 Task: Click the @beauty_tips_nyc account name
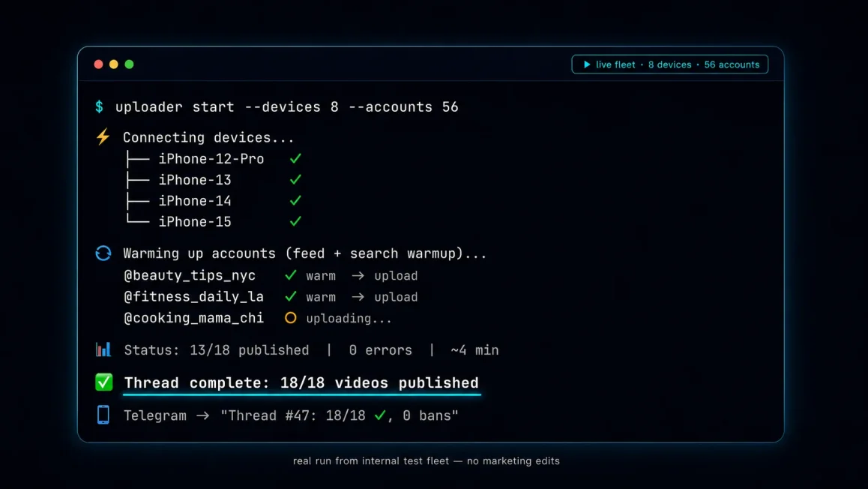[x=190, y=275]
